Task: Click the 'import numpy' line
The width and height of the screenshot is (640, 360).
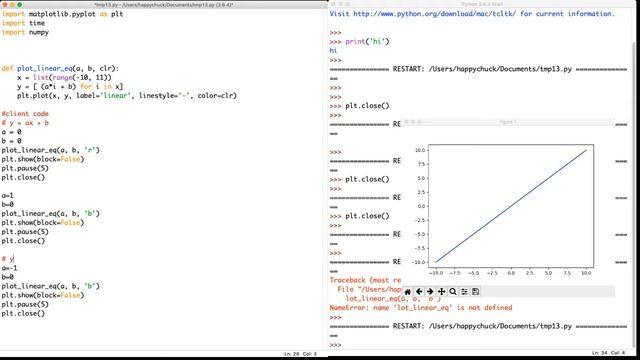Action: (25, 32)
